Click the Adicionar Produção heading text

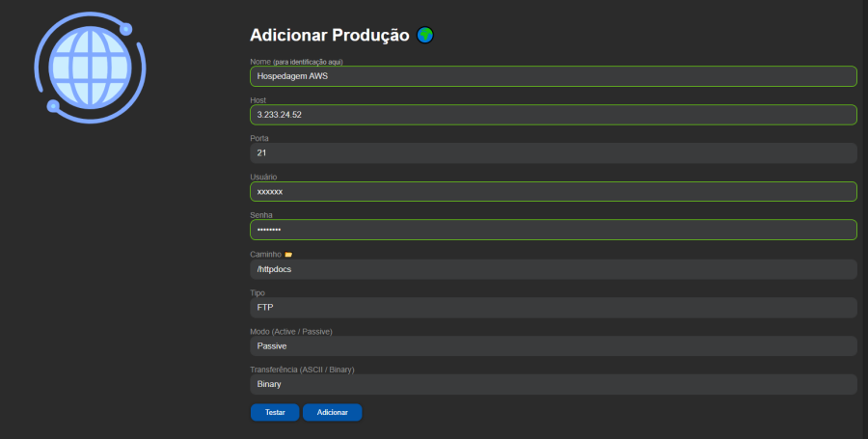pos(330,36)
